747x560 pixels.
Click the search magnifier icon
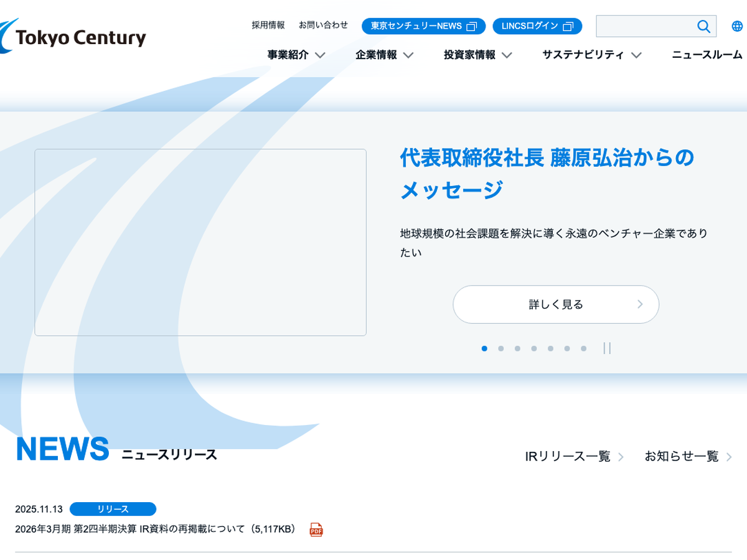pos(703,26)
